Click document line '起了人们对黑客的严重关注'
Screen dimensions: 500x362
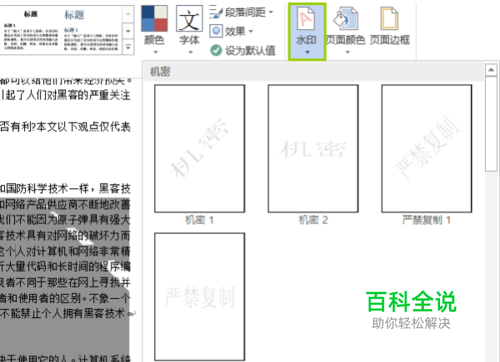coord(67,95)
